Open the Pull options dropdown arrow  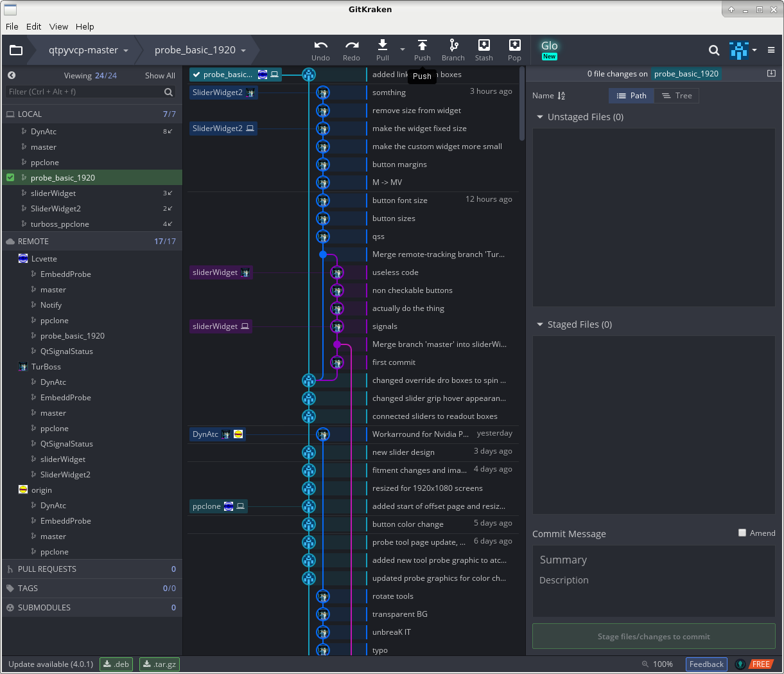coord(403,49)
